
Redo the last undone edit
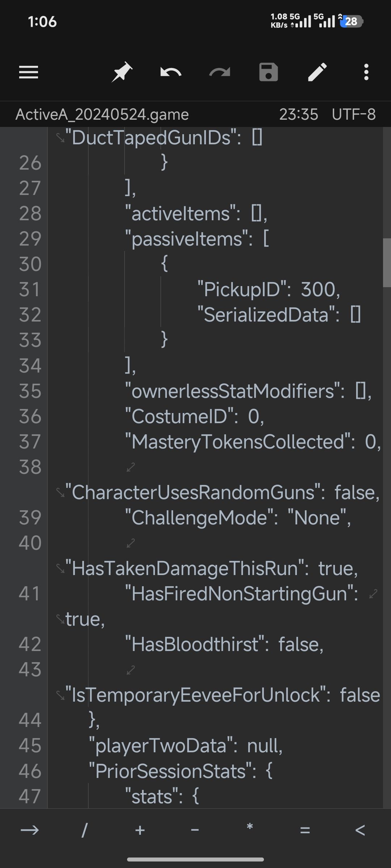tap(220, 72)
